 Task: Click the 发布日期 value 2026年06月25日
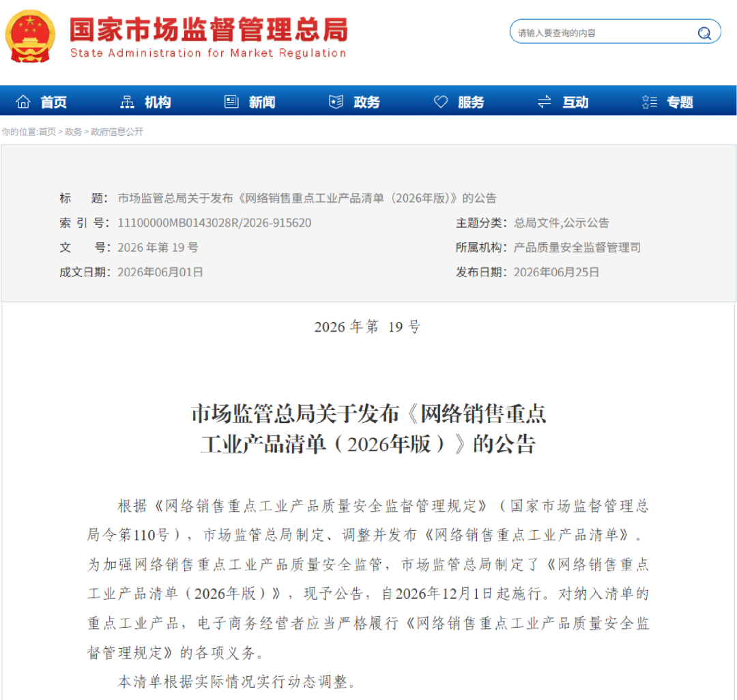click(557, 272)
